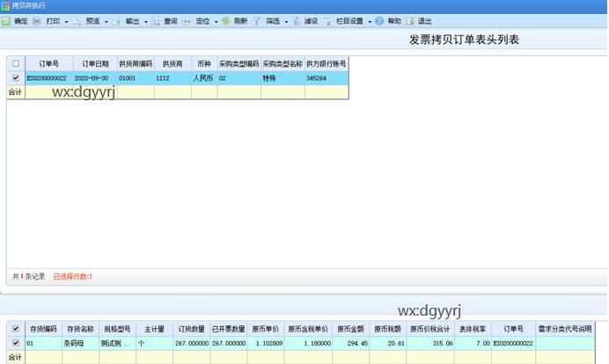Click the 帮助 help icon
This screenshot has height=364, width=609.
pos(379,20)
